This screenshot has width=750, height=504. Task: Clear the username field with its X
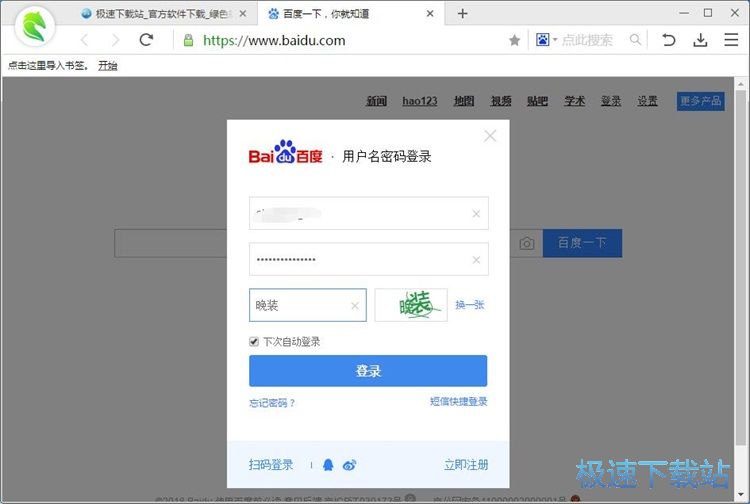[x=476, y=213]
